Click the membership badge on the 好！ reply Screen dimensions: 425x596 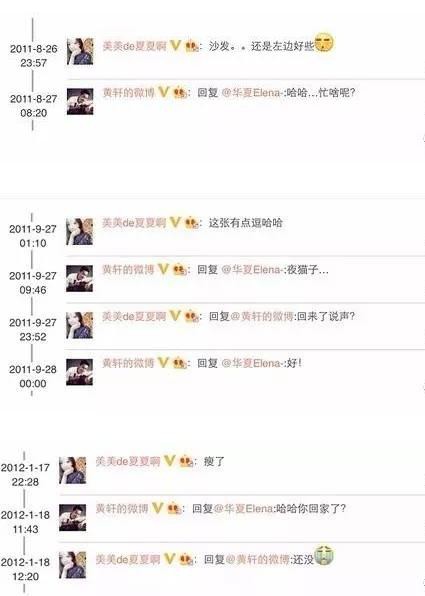click(179, 363)
